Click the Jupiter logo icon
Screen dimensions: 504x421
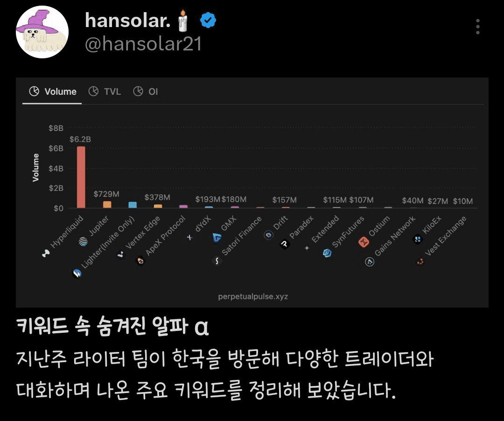point(83,241)
